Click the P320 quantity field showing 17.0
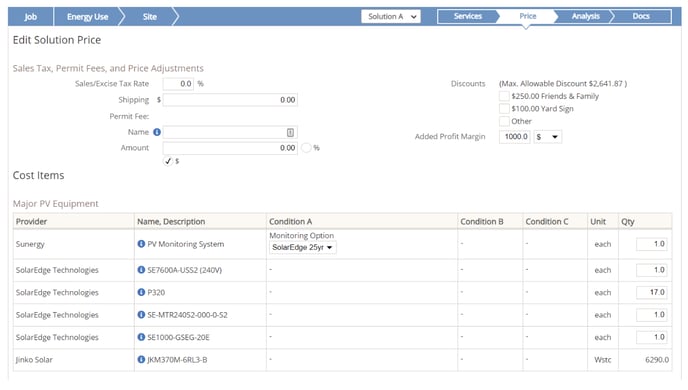Image resolution: width=688 pixels, height=390 pixels. [652, 292]
